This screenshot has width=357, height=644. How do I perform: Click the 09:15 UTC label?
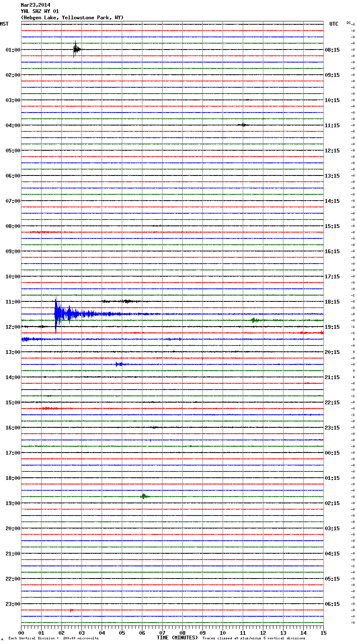tap(332, 75)
